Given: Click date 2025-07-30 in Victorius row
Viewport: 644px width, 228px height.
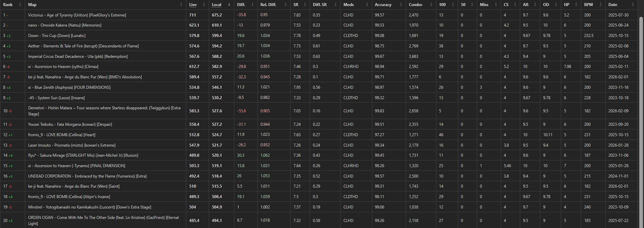Looking at the screenshot, I should [x=619, y=15].
